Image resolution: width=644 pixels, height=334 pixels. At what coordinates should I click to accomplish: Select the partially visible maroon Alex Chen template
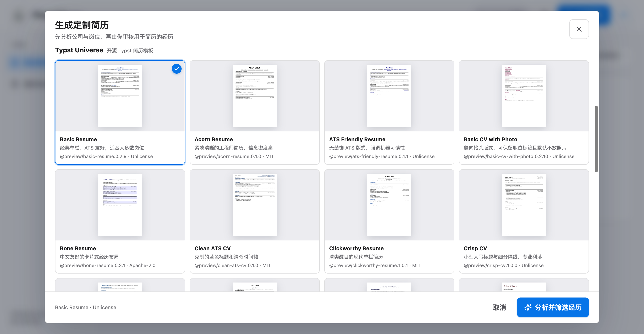524,285
